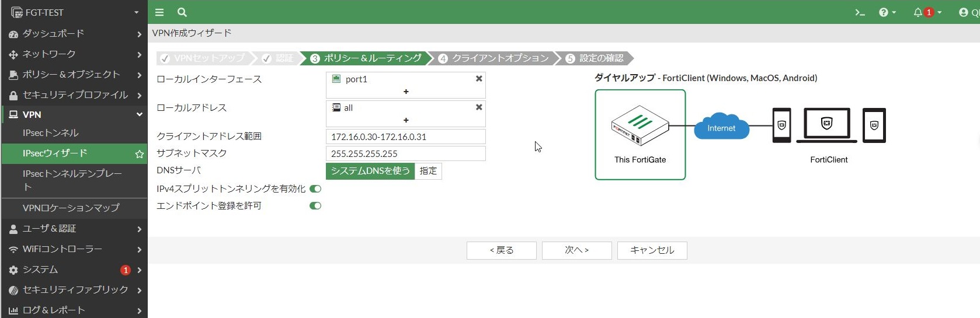
Task: Open IPsecトンネルテンプレート page
Action: coord(74,180)
